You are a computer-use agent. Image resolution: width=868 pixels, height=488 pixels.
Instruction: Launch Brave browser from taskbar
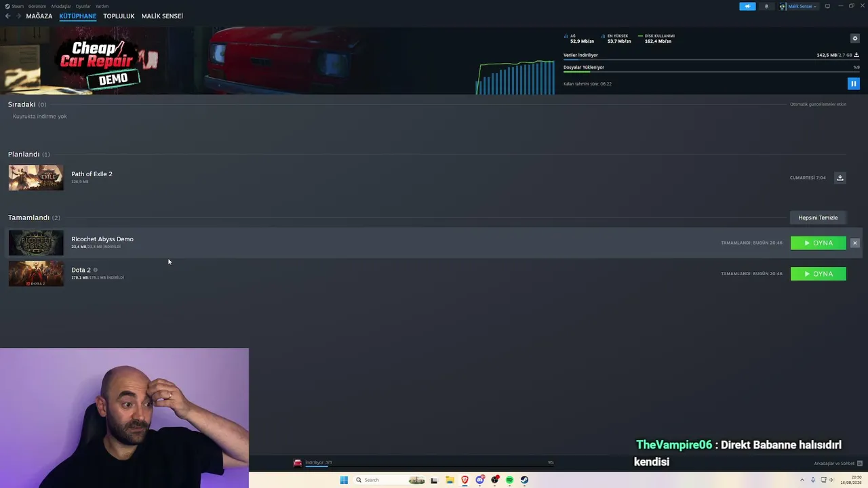[x=465, y=480]
